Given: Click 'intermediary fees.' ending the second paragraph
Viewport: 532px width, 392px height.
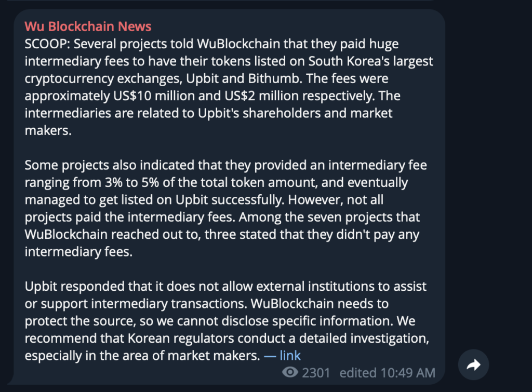Looking at the screenshot, I should 78,252.
